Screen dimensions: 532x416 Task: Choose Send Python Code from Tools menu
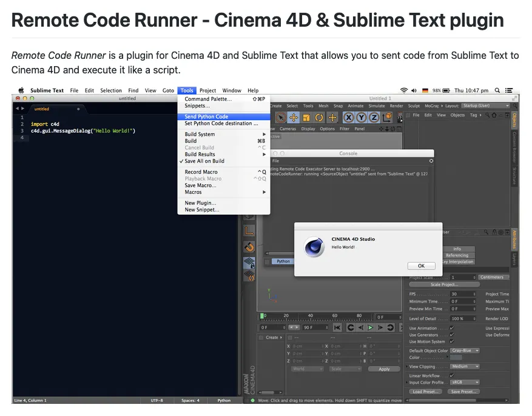tap(206, 116)
